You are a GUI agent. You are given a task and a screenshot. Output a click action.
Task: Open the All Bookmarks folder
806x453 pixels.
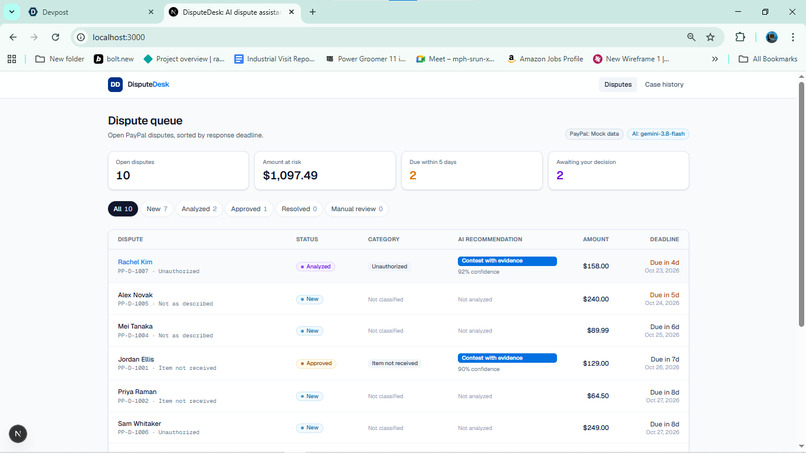[768, 59]
